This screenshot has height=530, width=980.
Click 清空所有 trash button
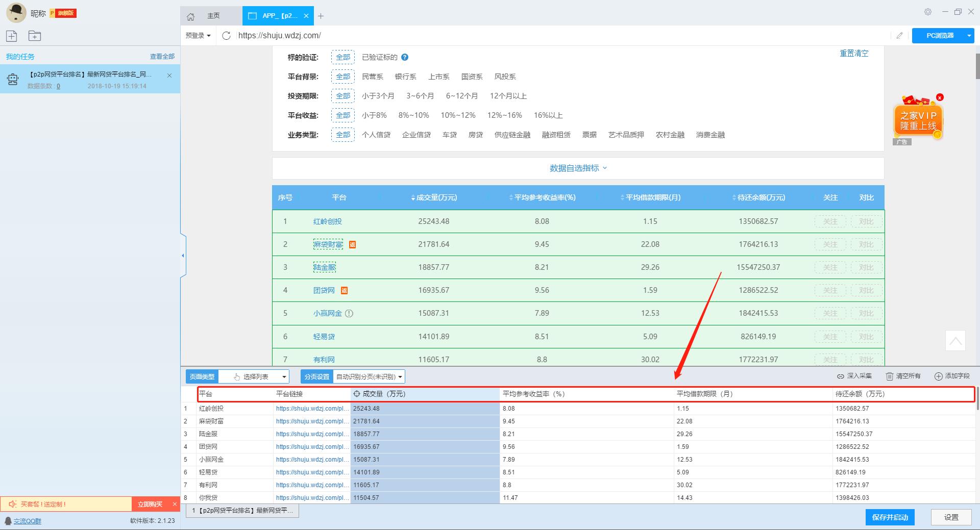pos(903,376)
